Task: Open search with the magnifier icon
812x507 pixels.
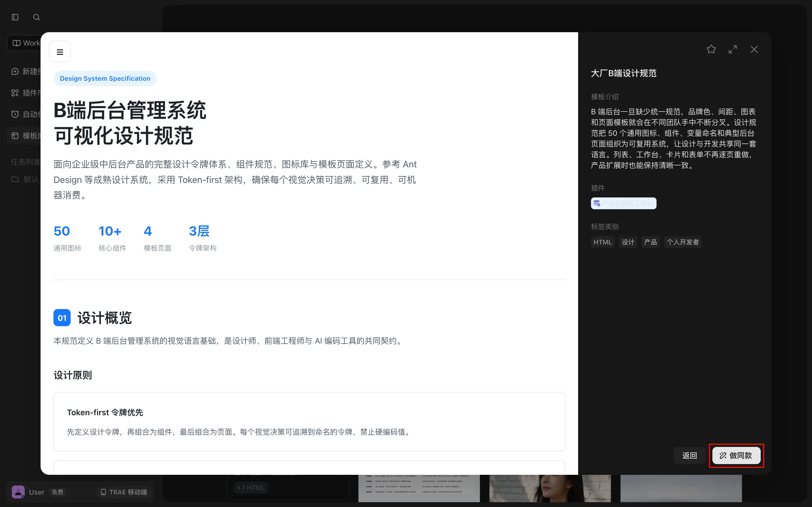Action: (37, 17)
